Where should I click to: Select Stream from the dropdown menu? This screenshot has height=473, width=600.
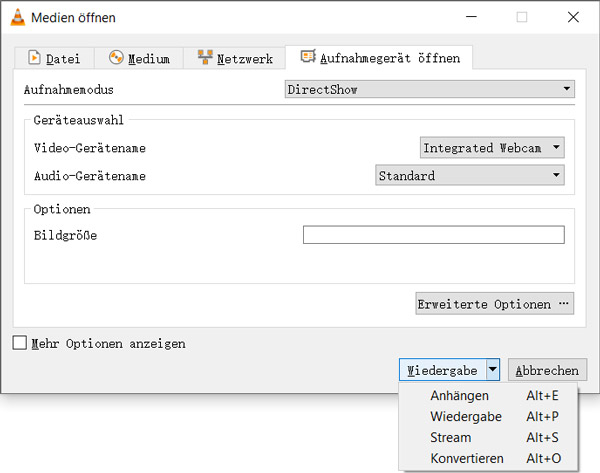pyautogui.click(x=488, y=437)
